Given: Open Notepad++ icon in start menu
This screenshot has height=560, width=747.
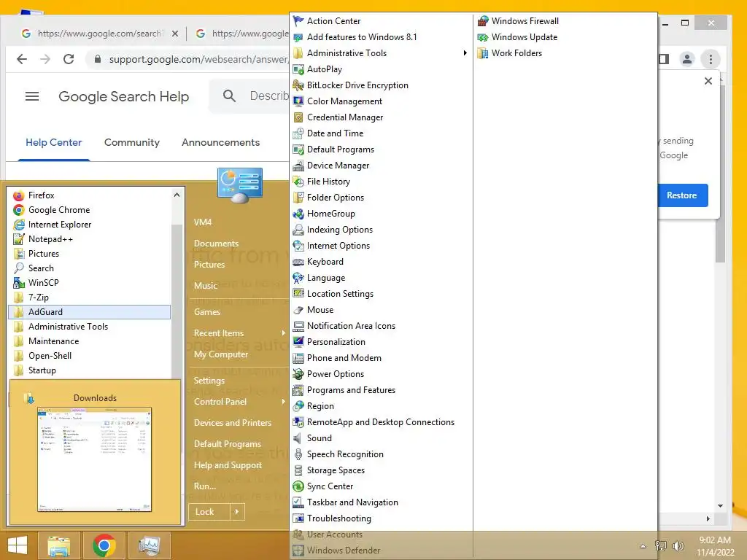Looking at the screenshot, I should click(x=19, y=239).
